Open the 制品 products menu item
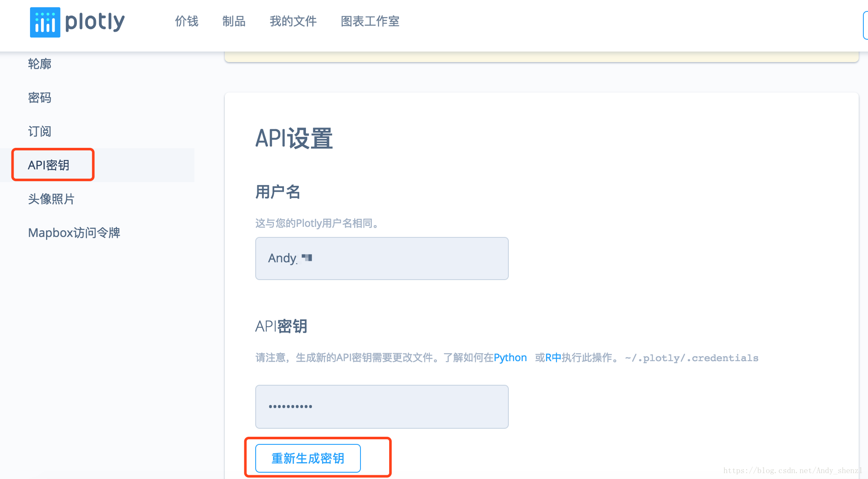868x479 pixels. click(x=234, y=21)
